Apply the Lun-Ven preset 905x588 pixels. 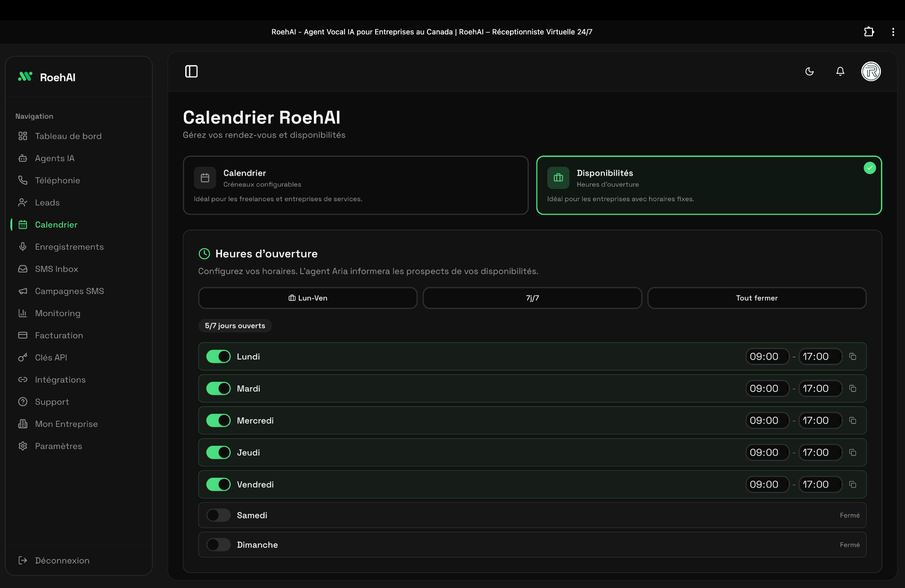coord(308,298)
